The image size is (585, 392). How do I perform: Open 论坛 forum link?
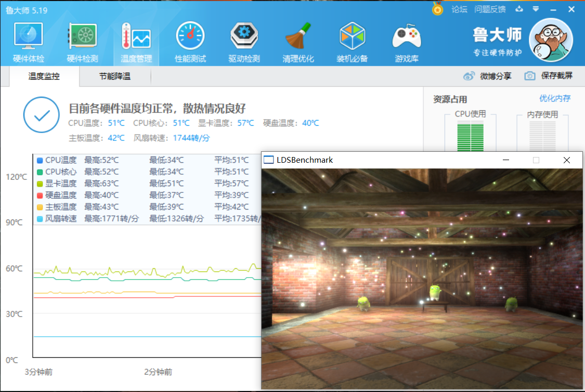(x=459, y=9)
